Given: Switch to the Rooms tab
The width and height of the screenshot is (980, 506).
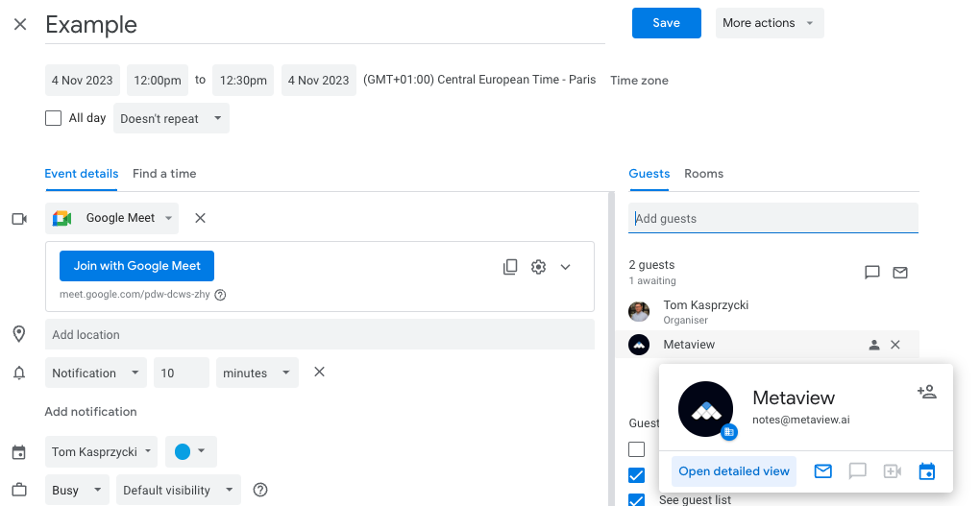Looking at the screenshot, I should [703, 174].
